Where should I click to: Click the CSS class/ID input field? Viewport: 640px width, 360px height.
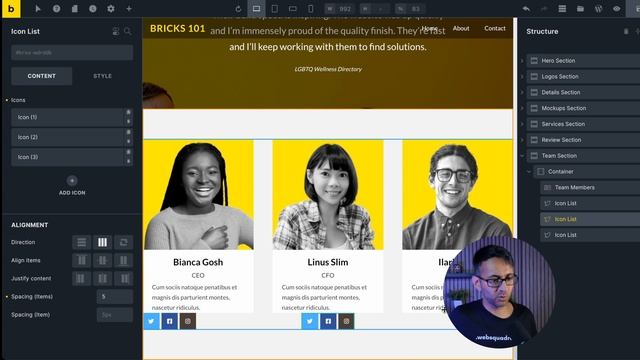72,53
